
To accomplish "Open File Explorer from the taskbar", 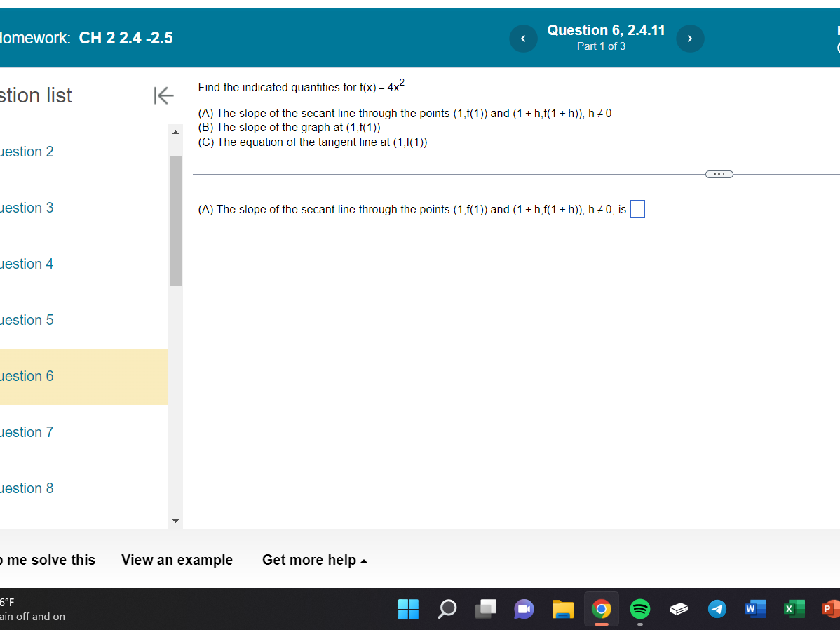I will (x=563, y=609).
